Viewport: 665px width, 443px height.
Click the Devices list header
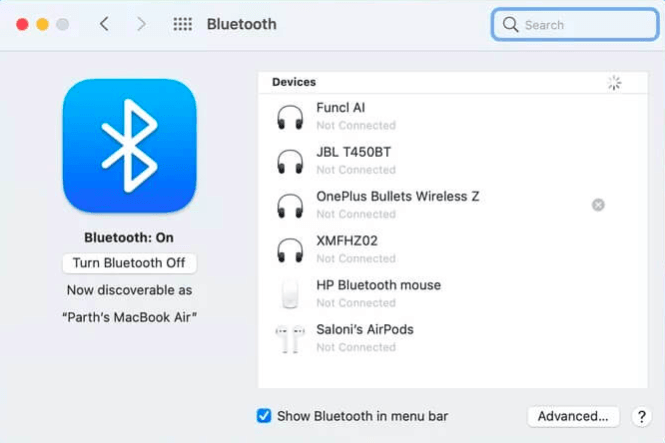[x=294, y=82]
